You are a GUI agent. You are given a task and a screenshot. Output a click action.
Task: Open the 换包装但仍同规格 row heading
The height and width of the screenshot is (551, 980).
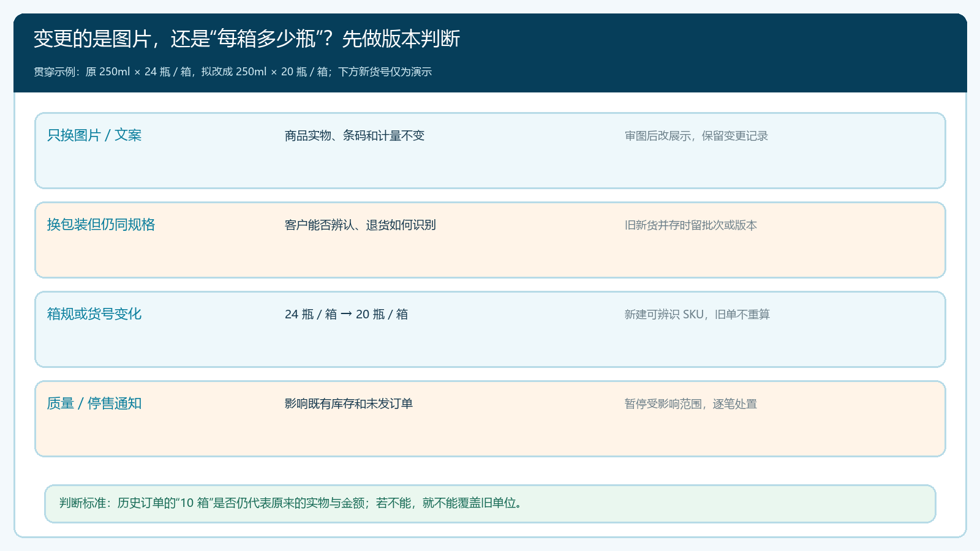coord(101,225)
